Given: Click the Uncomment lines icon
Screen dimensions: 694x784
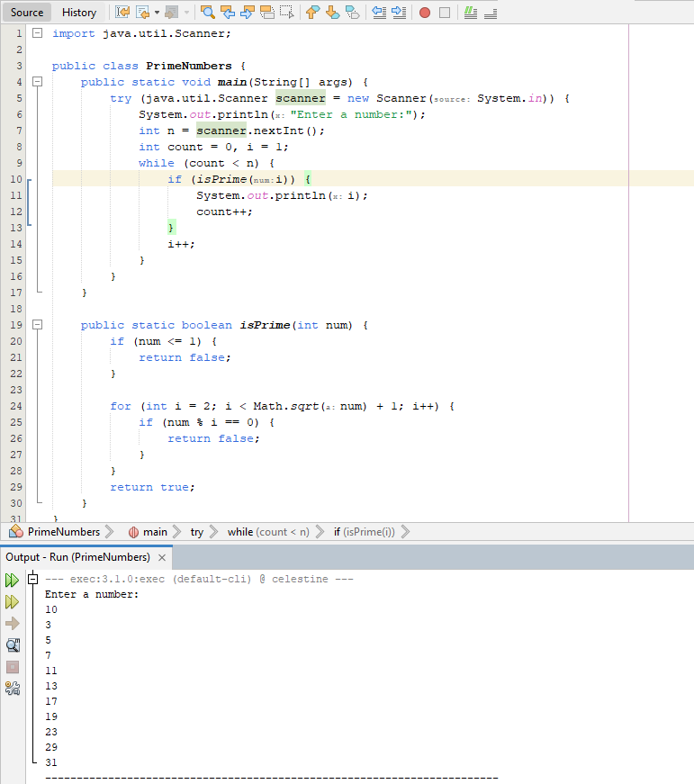Looking at the screenshot, I should click(x=491, y=12).
